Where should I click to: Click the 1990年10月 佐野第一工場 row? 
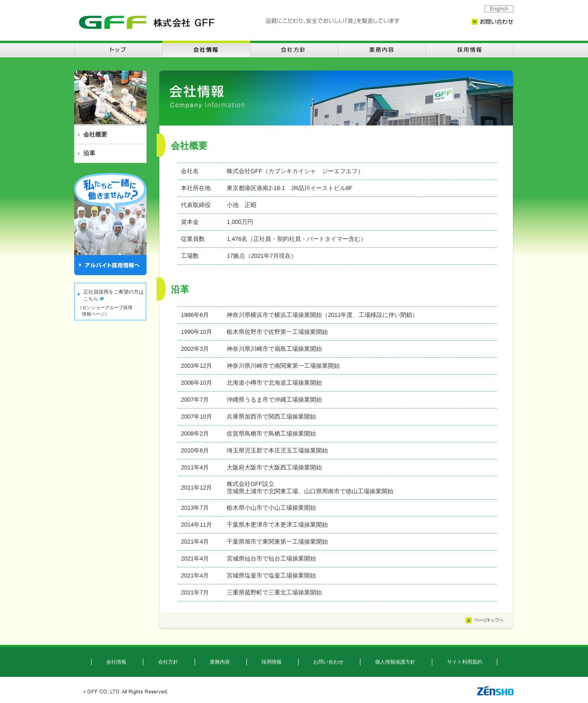point(337,332)
